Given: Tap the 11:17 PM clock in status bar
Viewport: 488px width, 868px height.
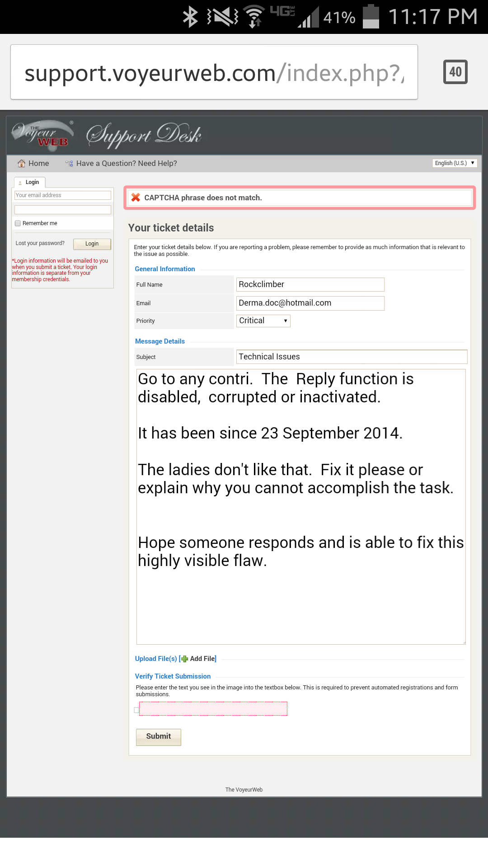Looking at the screenshot, I should click(x=433, y=17).
